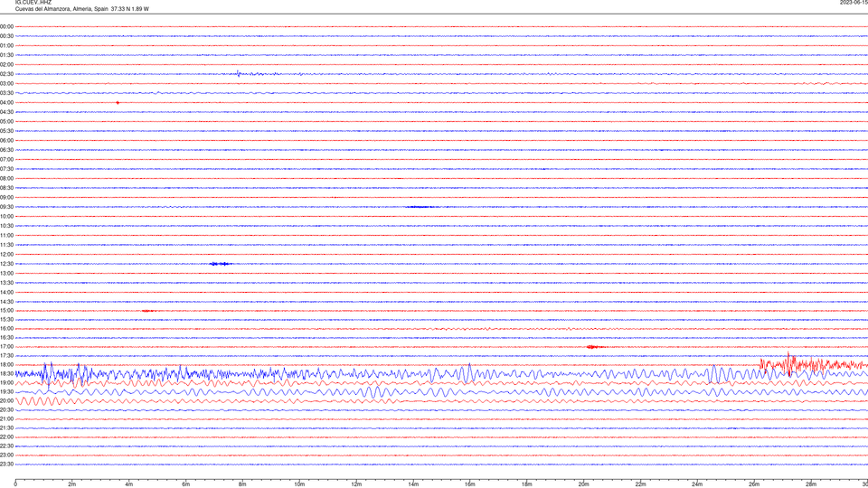
Task: Click the '07:30' time label
Action: click(6, 169)
